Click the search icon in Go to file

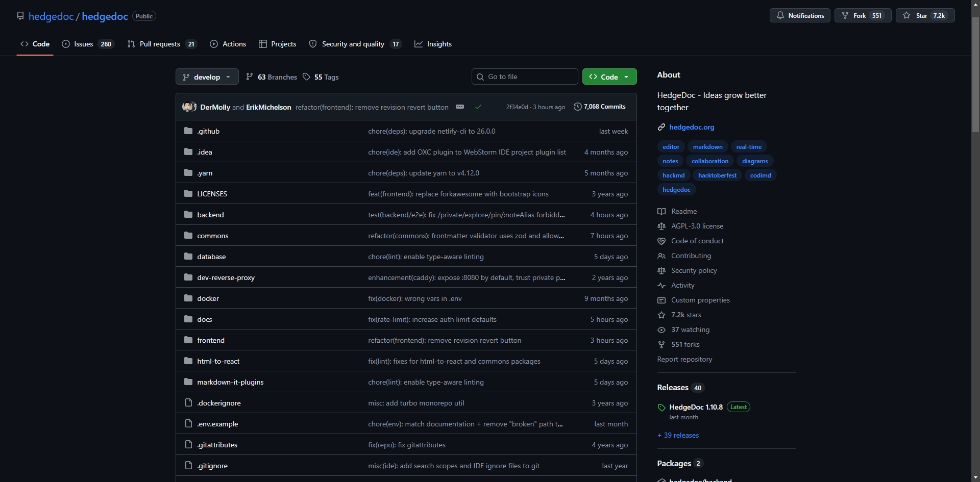pos(480,77)
